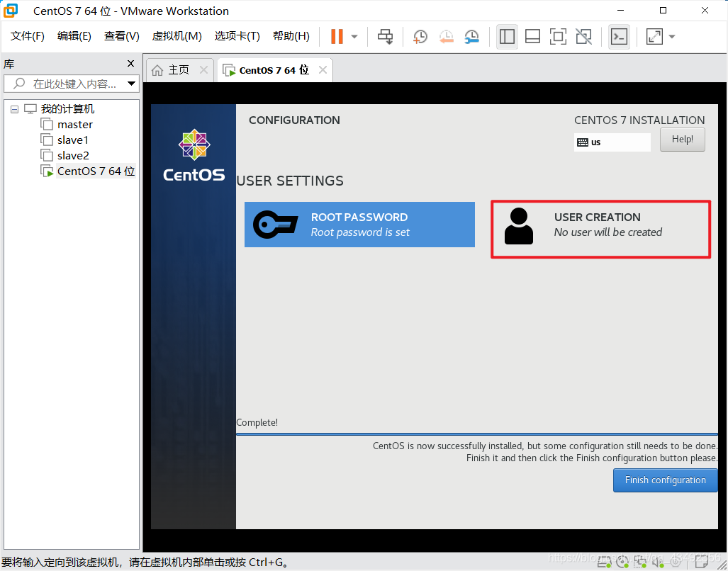
Task: Select CentOS 7 64 位 in the library
Action: pos(96,171)
